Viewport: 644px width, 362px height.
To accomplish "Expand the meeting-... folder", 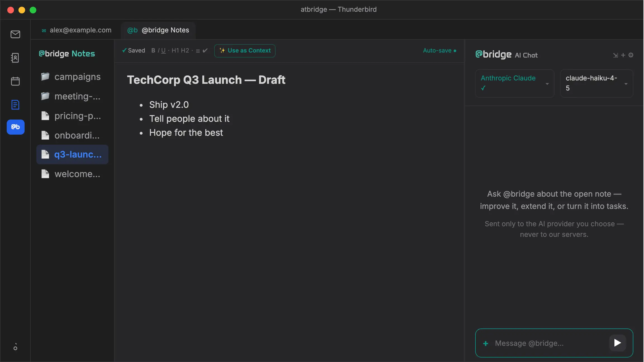I will [x=72, y=96].
